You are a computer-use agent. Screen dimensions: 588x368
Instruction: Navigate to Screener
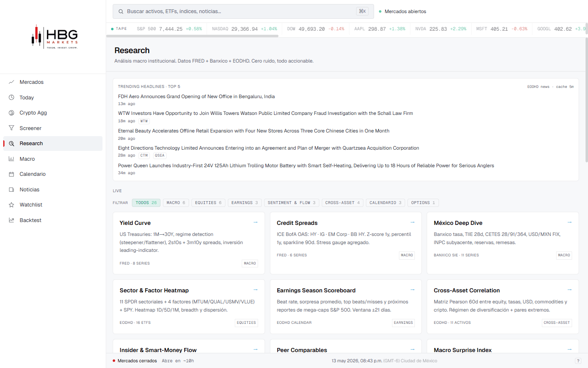[x=53, y=128]
